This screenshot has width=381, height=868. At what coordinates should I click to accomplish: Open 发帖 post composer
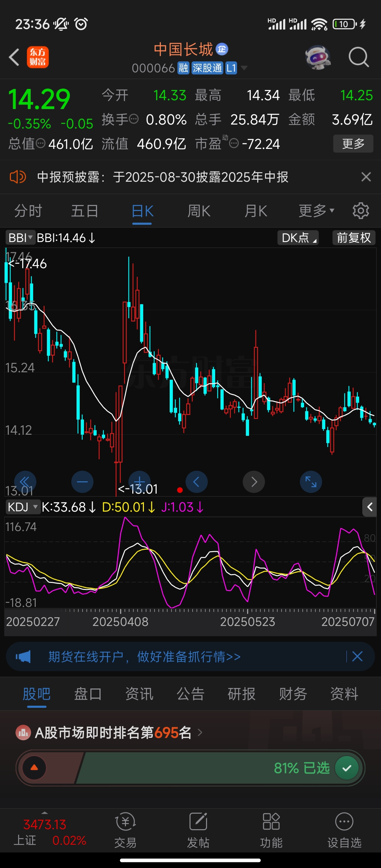(198, 831)
